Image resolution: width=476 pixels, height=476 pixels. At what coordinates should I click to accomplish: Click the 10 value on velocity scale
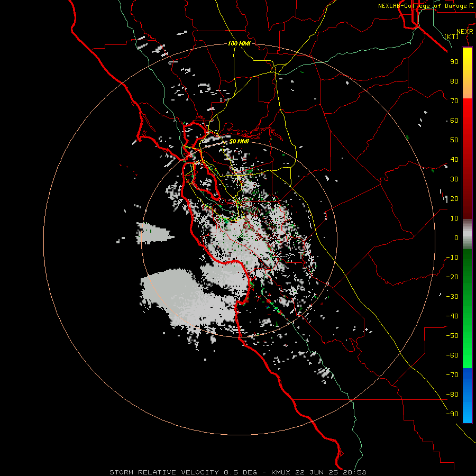(x=454, y=218)
